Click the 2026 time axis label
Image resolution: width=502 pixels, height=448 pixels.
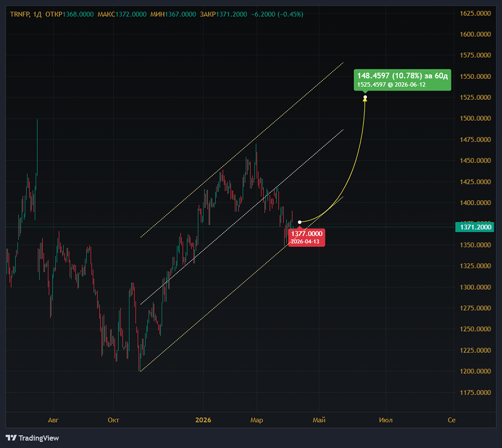tap(203, 420)
